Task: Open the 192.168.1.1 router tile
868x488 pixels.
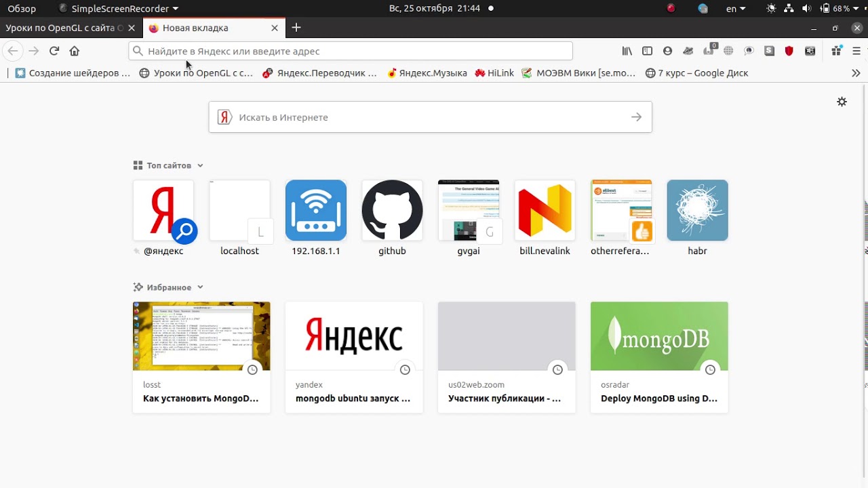Action: [x=316, y=218]
